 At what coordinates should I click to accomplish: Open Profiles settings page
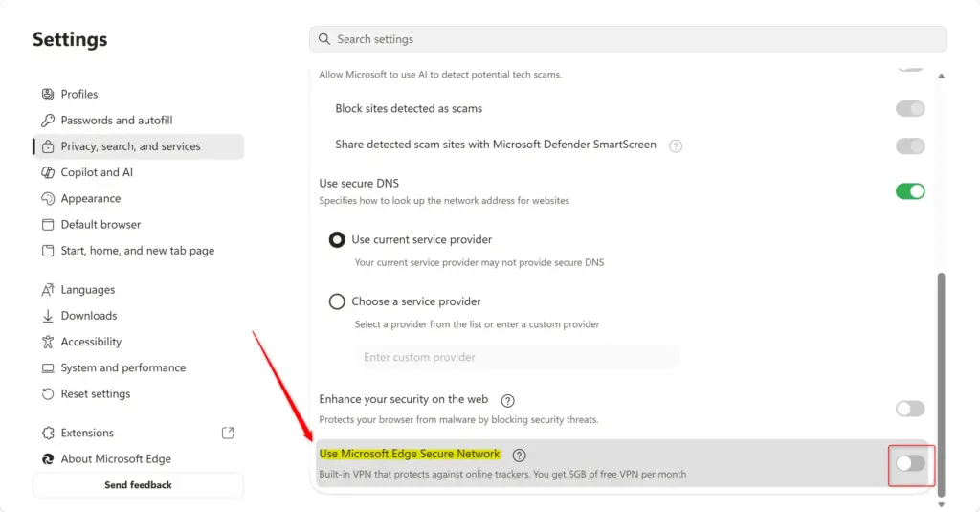[x=138, y=95]
